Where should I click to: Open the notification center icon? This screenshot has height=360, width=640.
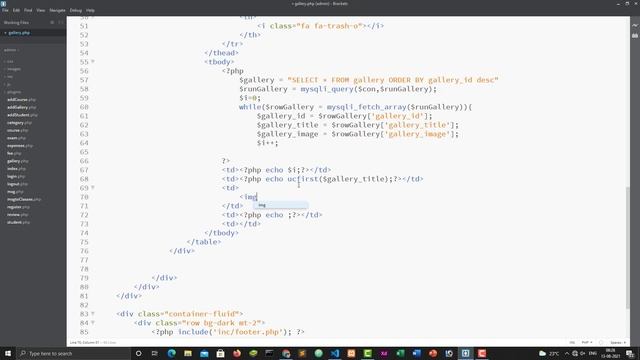[x=630, y=353]
